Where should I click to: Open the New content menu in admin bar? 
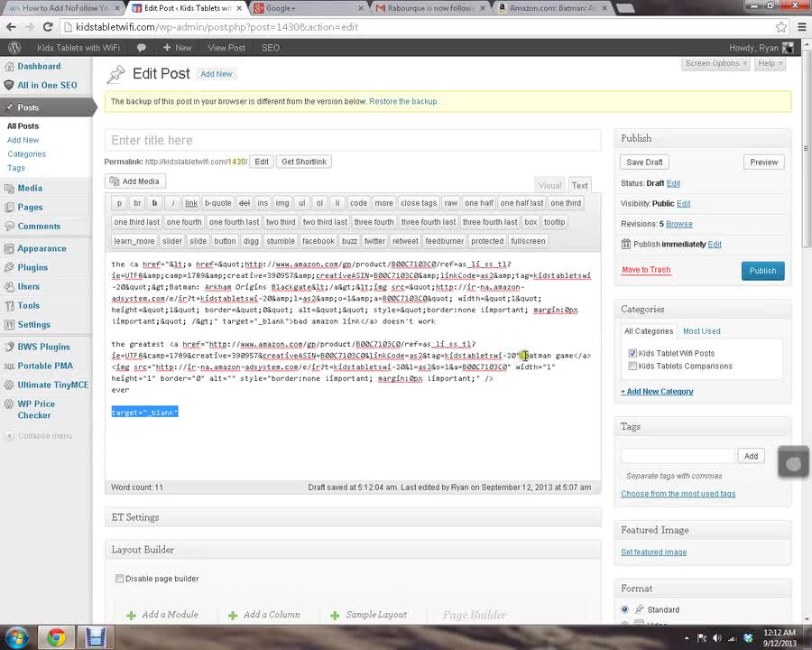click(177, 48)
